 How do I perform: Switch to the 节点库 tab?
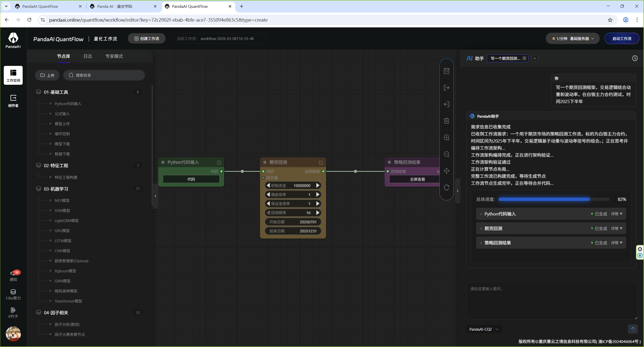(x=63, y=56)
